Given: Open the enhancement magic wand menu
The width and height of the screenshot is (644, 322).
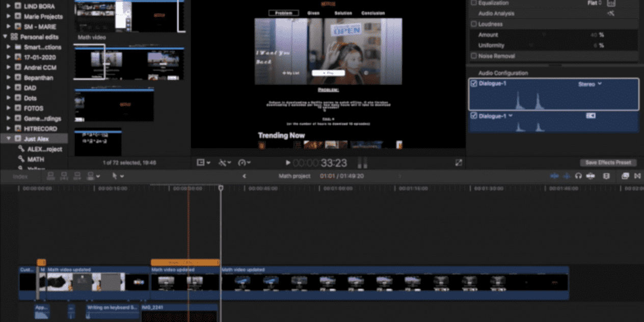Looking at the screenshot, I should [225, 163].
